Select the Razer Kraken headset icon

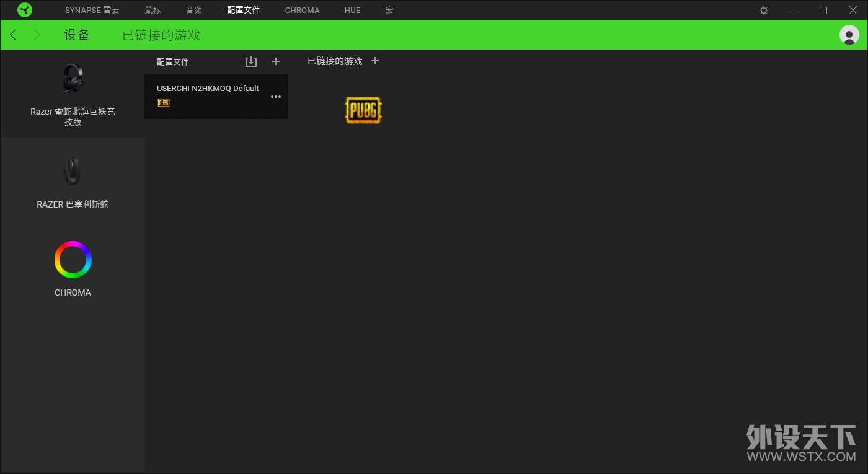73,79
